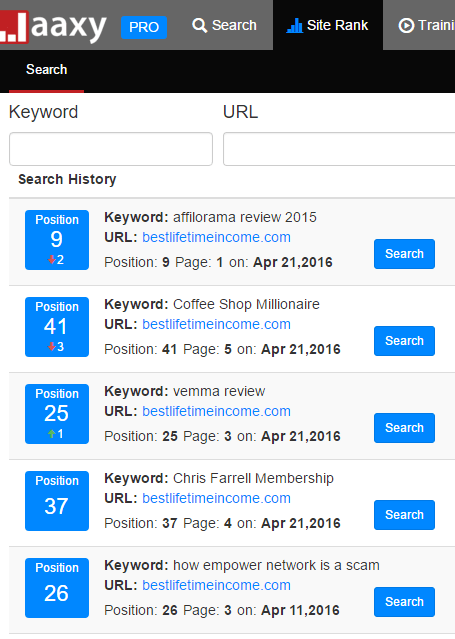Select the Search sub-tab under Site Rank
This screenshot has height=639, width=455.
click(x=46, y=69)
